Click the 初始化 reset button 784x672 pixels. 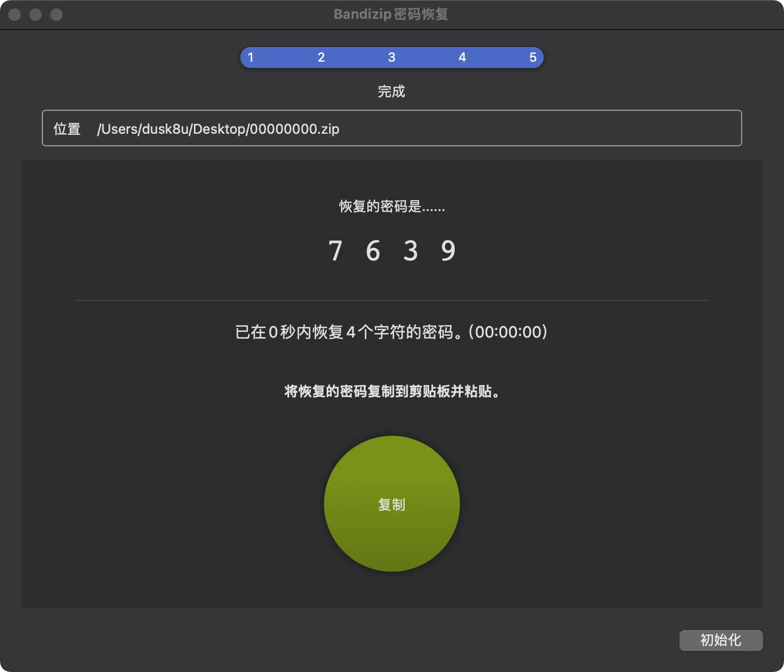tap(721, 640)
